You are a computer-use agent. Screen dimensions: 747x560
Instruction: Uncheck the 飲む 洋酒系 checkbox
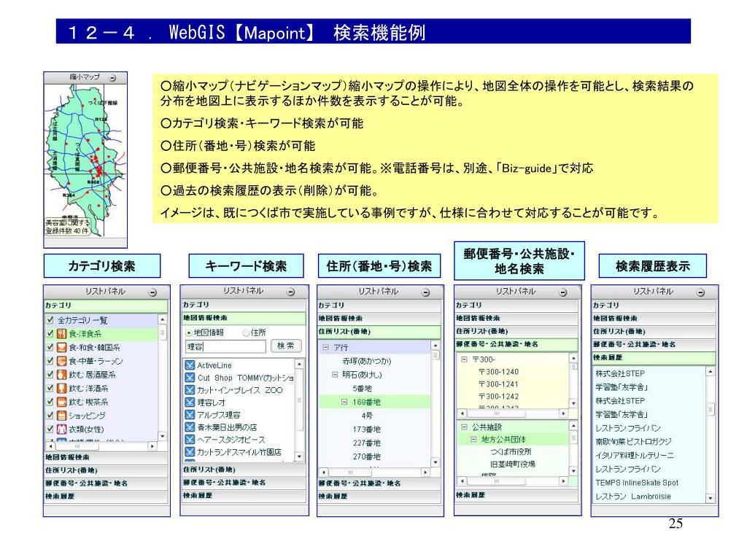pyautogui.click(x=50, y=388)
